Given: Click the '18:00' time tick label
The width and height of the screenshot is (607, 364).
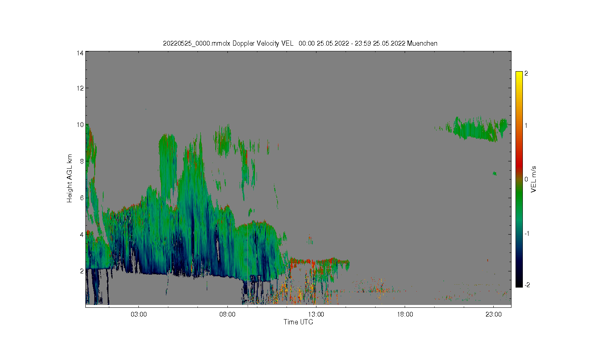Looking at the screenshot, I should [405, 315].
